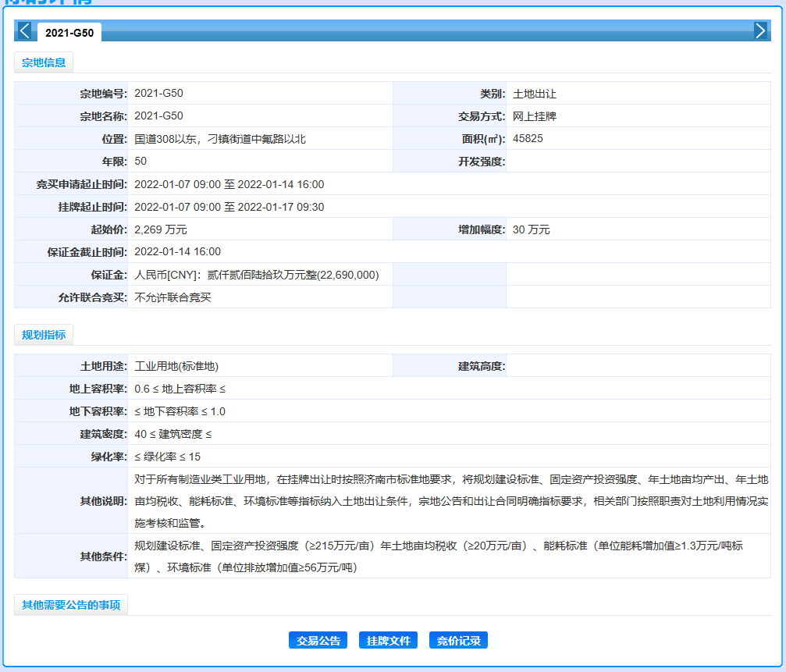Click the 其他条件 paragraph text
The image size is (786, 672).
pyautogui.click(x=439, y=556)
